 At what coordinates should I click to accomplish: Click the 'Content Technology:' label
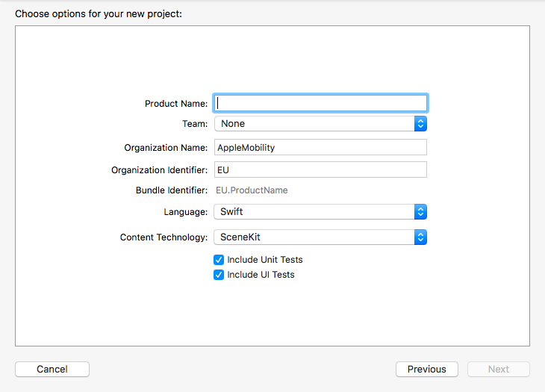coord(163,237)
